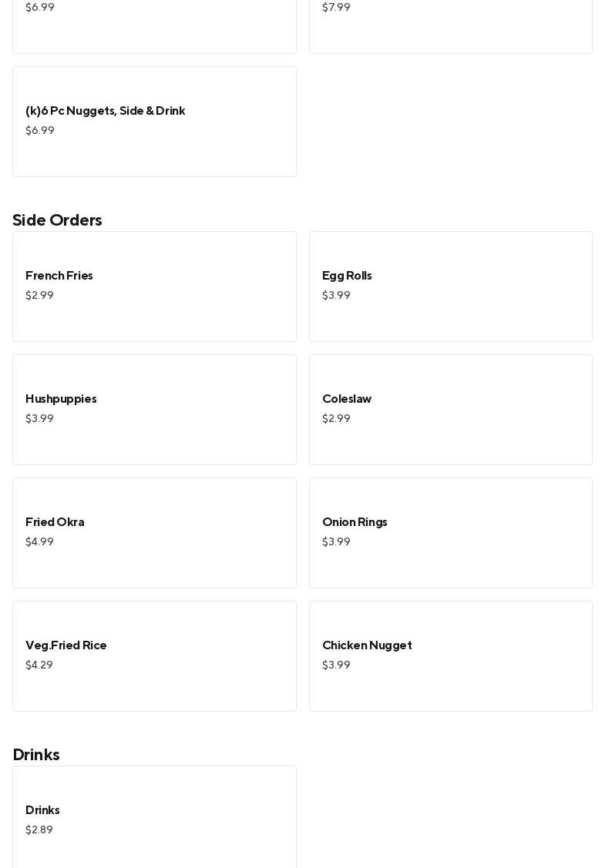Viewport: 605px width, 868px height.
Task: Add Coleslaw from Side Orders
Action: [x=450, y=409]
